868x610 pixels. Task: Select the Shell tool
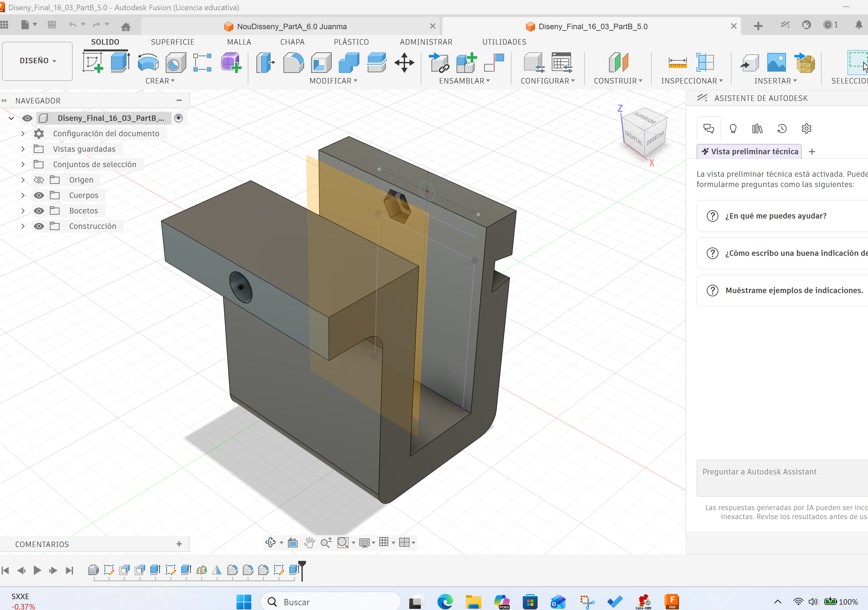322,62
